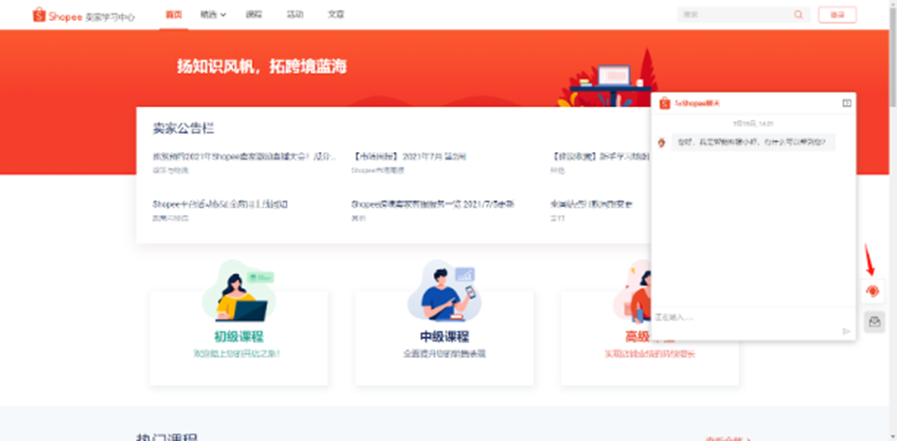Open the chat support floating icon
Image resolution: width=897 pixels, height=441 pixels.
click(874, 291)
